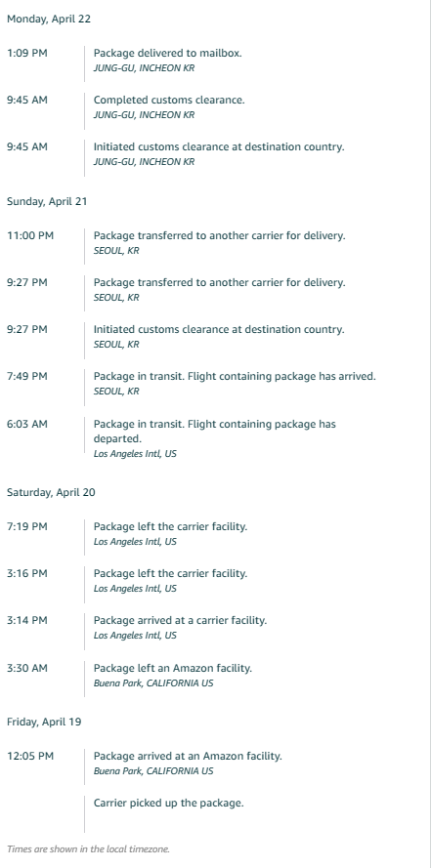Viewport: 431px width, 868px height.
Task: Click the Sunday, April 21 date heading
Action: click(47, 201)
